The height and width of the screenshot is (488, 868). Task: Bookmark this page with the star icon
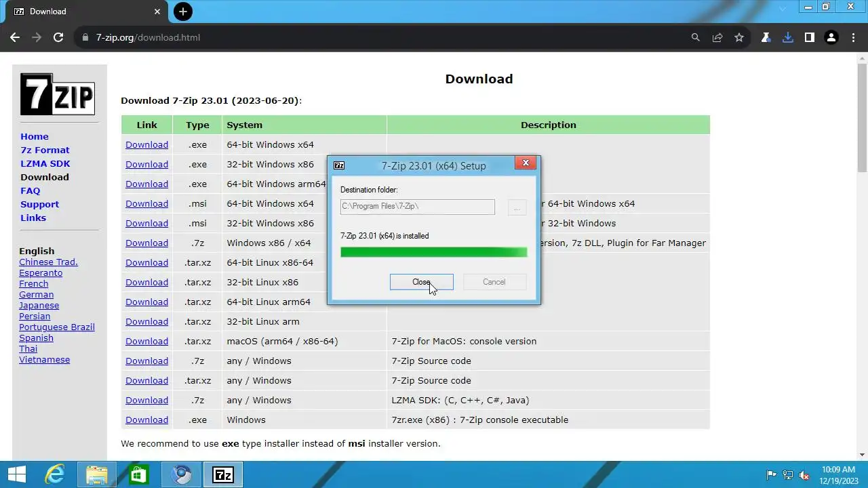coord(739,37)
